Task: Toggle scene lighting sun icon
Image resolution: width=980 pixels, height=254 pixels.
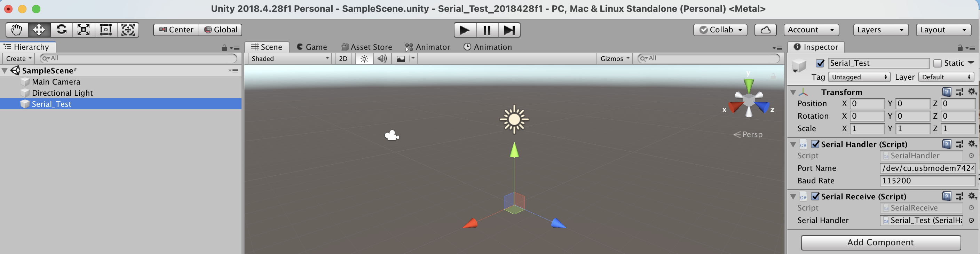Action: 364,58
